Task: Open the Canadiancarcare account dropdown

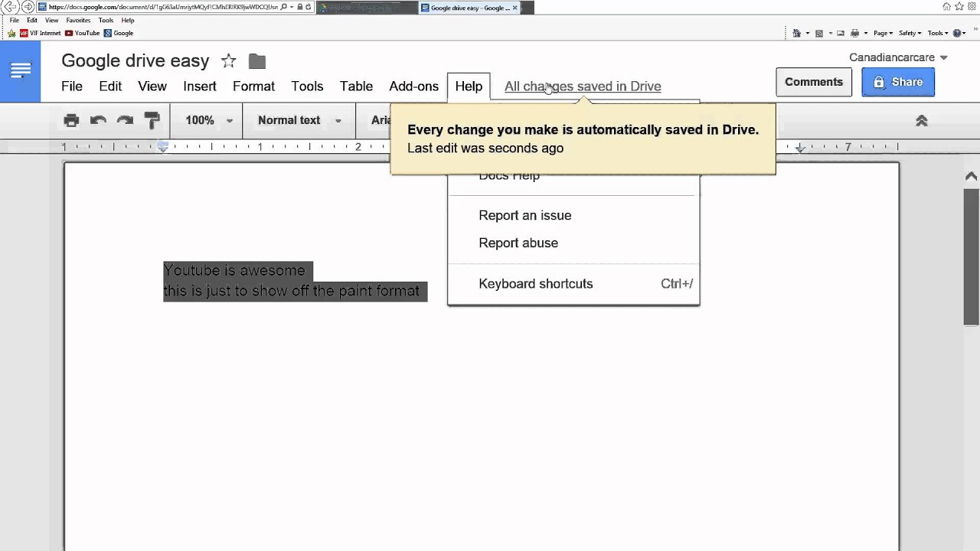Action: [x=898, y=57]
